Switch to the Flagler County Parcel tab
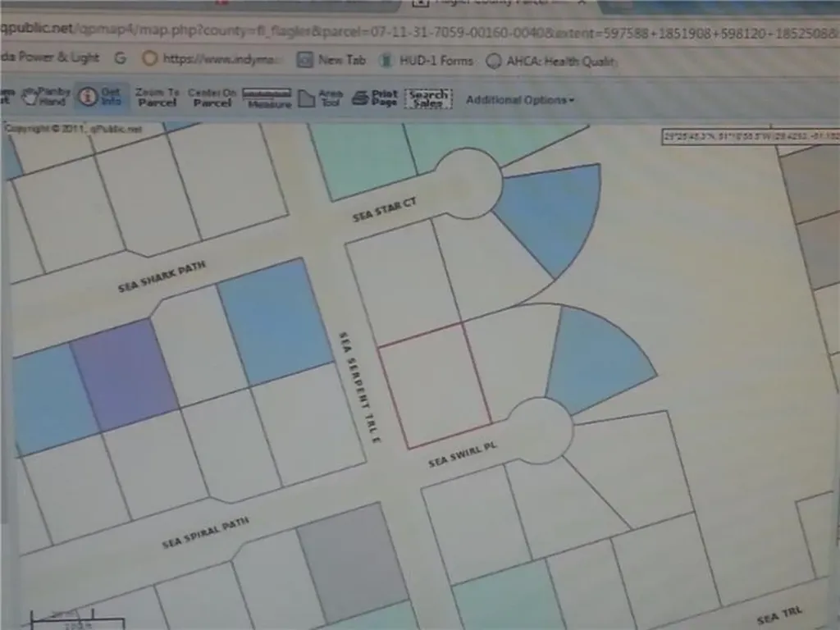840x630 pixels. [x=498, y=3]
